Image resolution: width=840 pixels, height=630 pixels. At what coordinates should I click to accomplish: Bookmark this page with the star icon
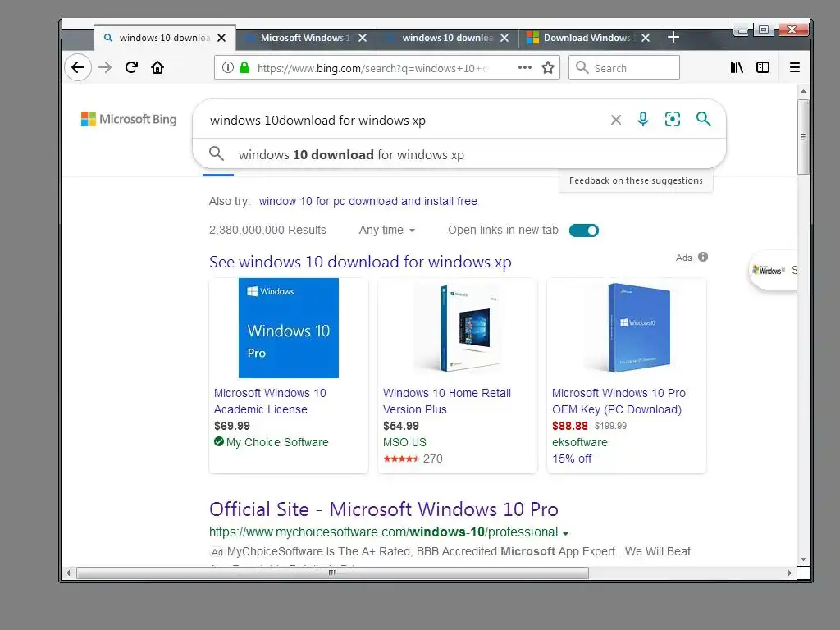point(547,67)
